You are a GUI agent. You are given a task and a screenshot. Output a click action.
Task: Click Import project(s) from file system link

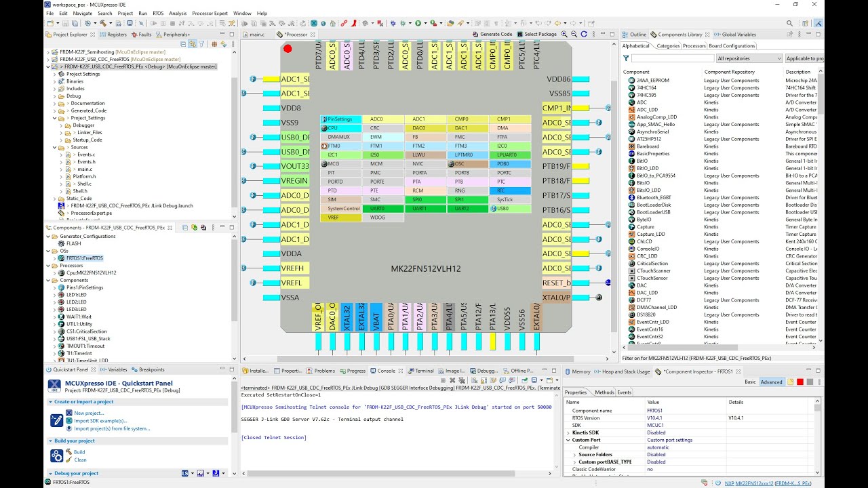(x=112, y=428)
